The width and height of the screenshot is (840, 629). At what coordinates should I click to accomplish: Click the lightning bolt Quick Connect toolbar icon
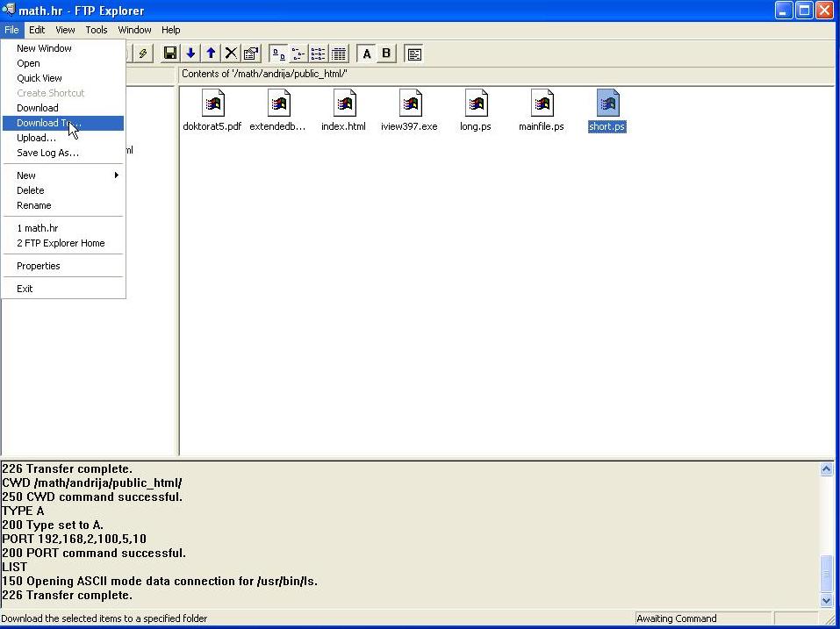tap(142, 54)
